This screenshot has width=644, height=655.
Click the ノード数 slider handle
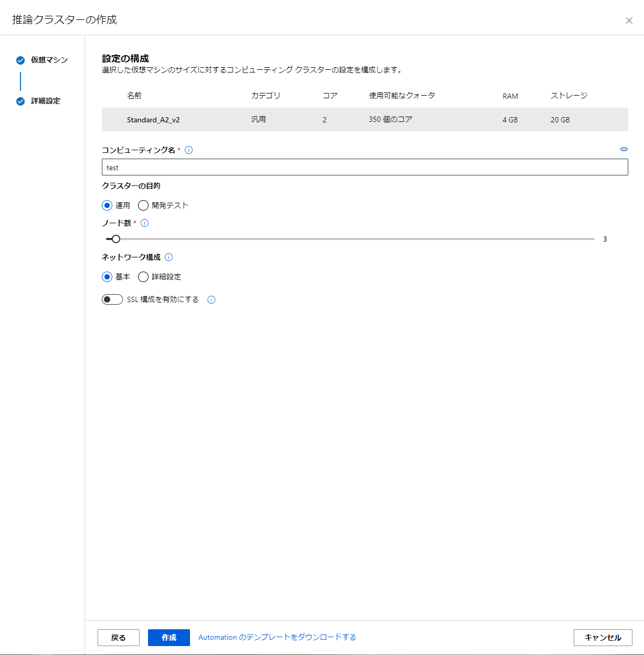[x=116, y=239]
